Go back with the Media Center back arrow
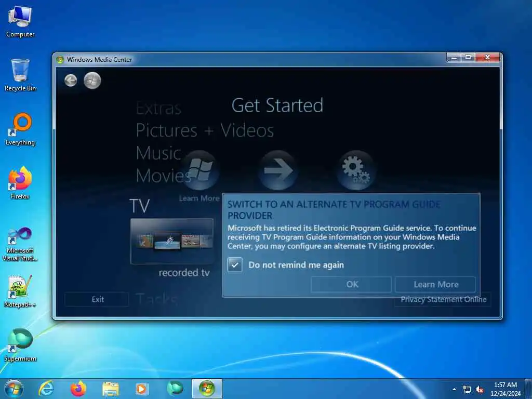Viewport: 532px width, 399px height. coord(71,81)
